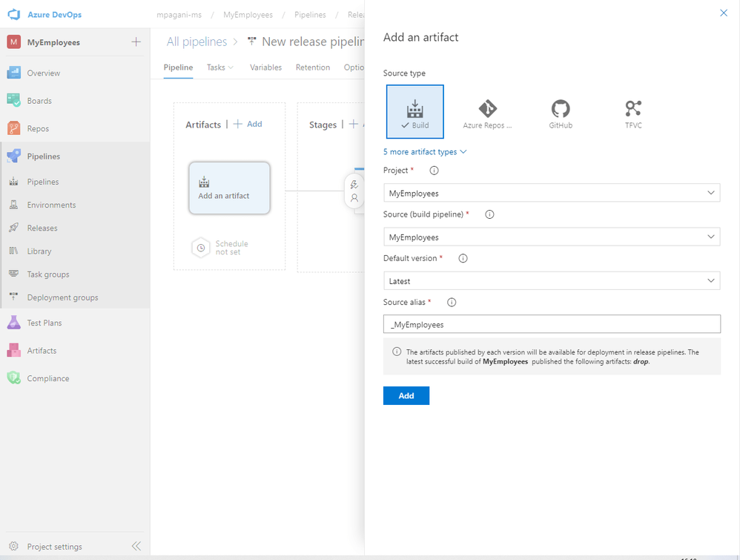Viewport: 740px width, 560px height.
Task: Open the Project dropdown
Action: [552, 193]
